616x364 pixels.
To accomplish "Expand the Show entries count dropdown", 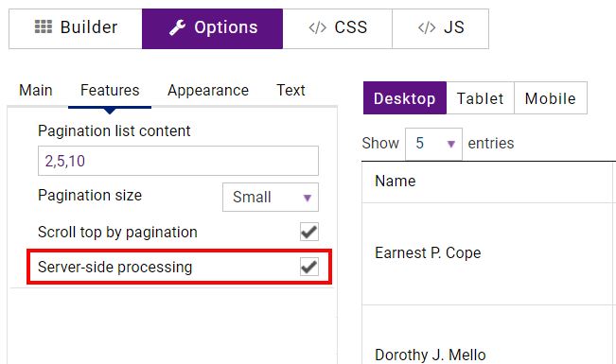I will pos(433,144).
